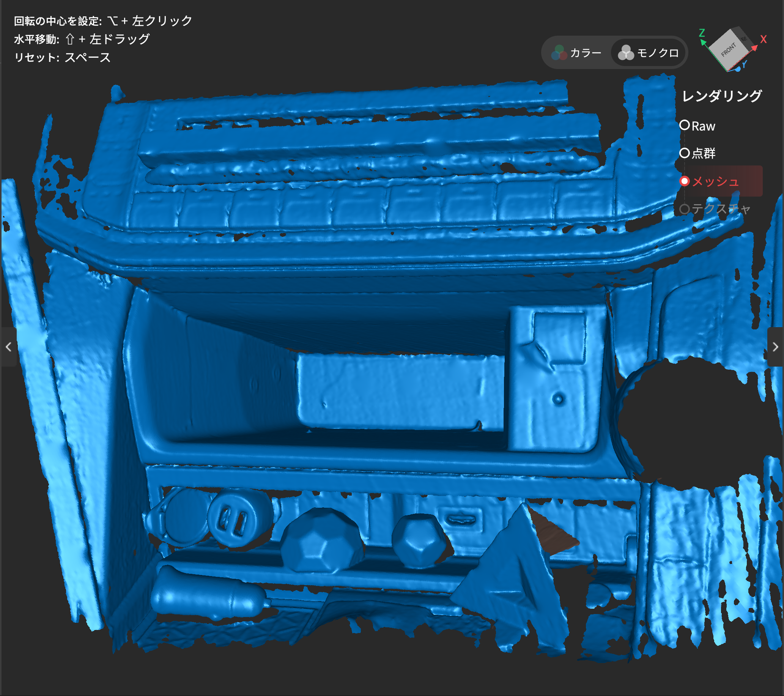Screen dimensions: 784x696
Task: Open previous item with left chevron
Action: coord(8,347)
